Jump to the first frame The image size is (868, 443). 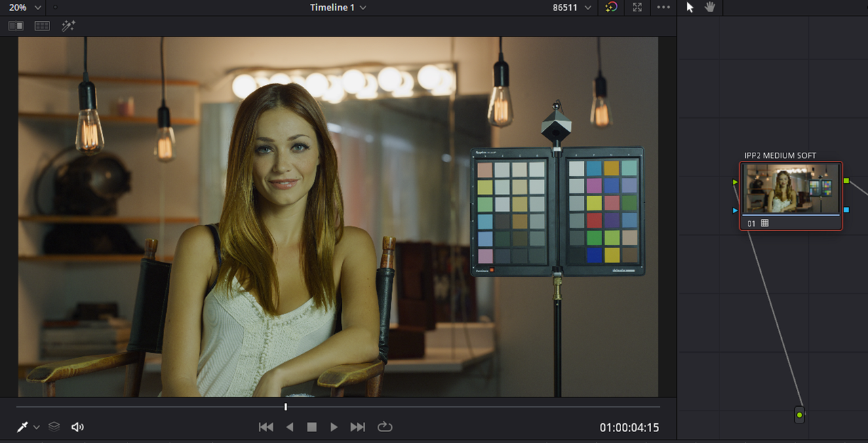click(266, 427)
